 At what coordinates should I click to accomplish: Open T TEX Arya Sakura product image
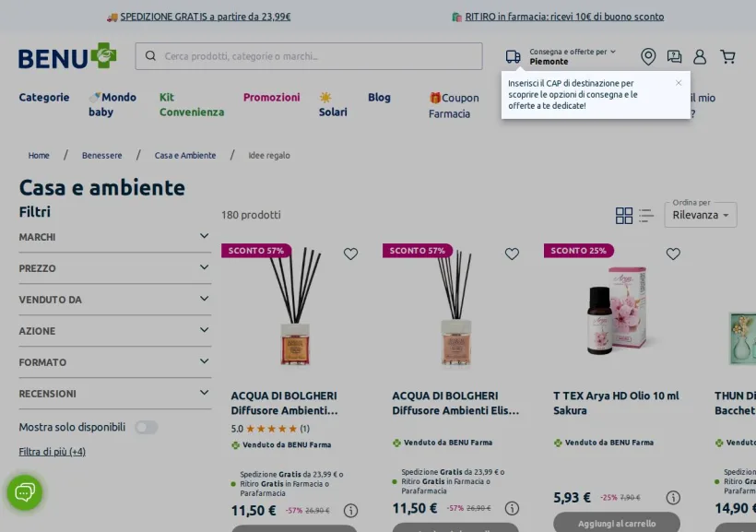(617, 310)
